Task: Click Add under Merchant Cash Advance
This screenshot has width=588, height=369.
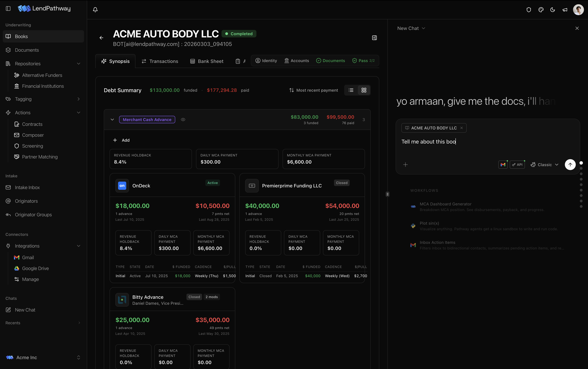Action: point(121,140)
